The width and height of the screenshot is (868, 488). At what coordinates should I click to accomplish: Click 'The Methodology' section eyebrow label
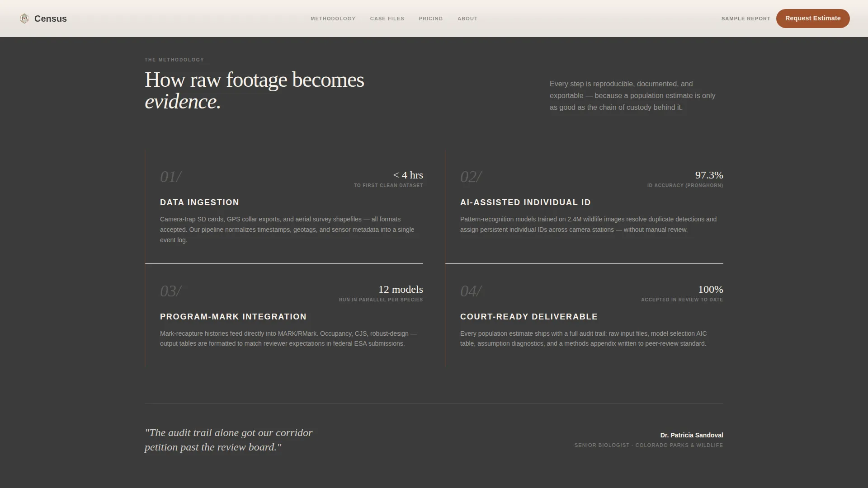[x=174, y=60]
